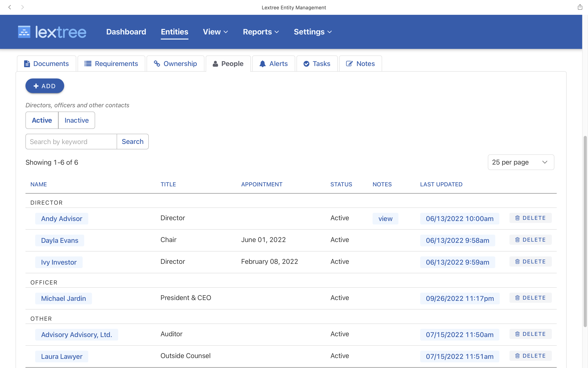Sort by the TITLE column header
The image size is (588, 368).
coord(168,184)
